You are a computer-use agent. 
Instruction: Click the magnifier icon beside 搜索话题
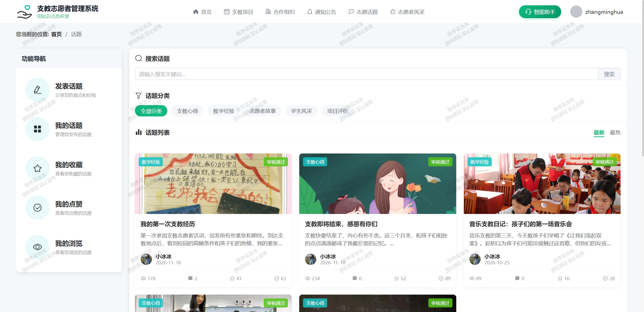click(139, 58)
